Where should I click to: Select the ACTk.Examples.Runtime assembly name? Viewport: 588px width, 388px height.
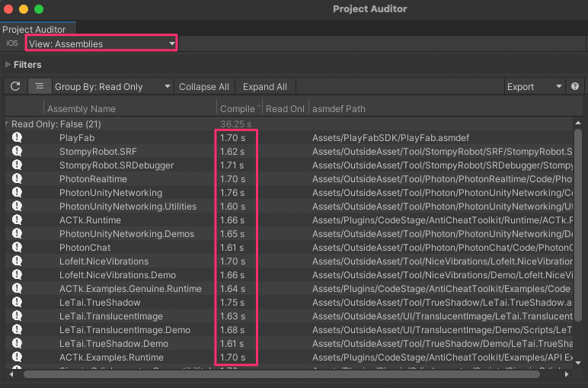point(111,358)
